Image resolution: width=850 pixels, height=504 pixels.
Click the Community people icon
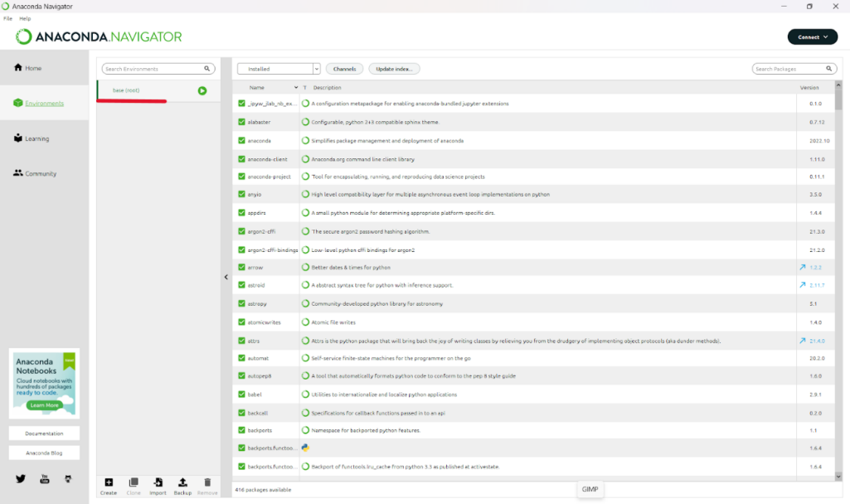[18, 173]
